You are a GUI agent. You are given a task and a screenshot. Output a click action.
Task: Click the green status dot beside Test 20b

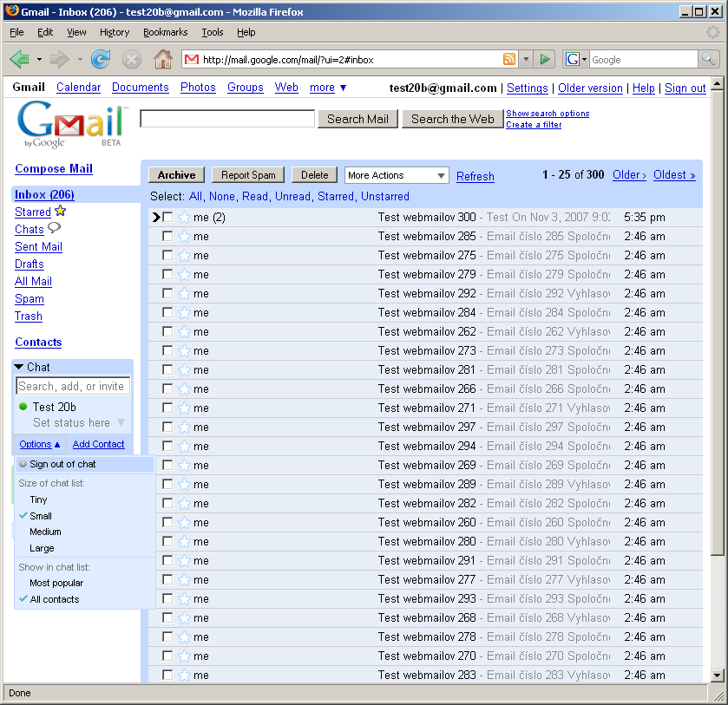click(x=23, y=407)
